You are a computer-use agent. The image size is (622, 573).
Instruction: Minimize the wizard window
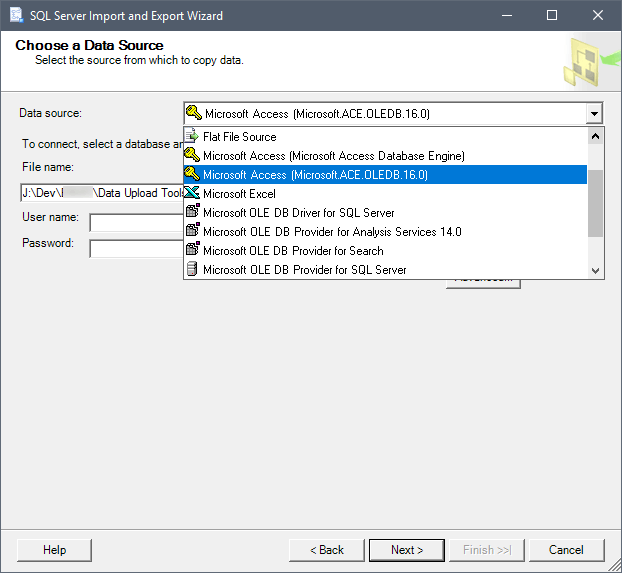coord(507,15)
